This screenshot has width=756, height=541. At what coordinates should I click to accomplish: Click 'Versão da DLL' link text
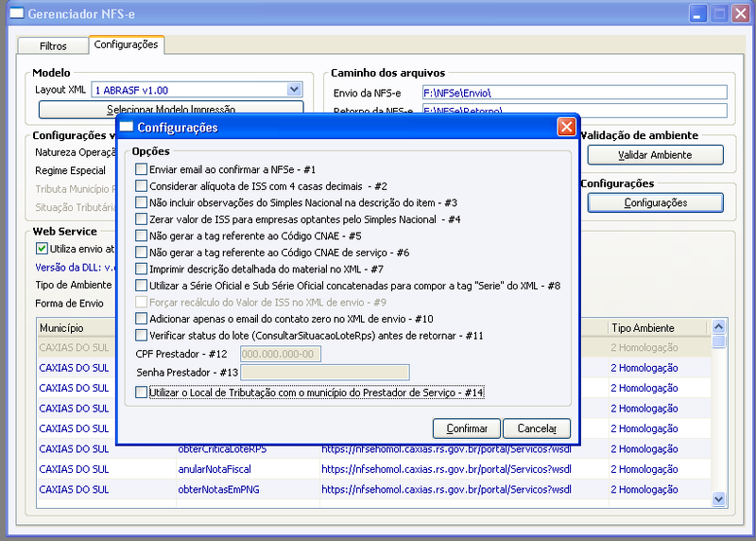pyautogui.click(x=76, y=267)
